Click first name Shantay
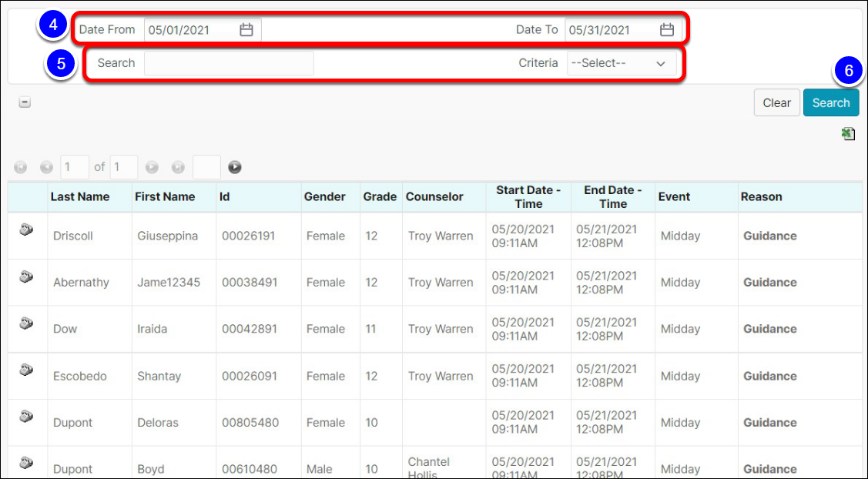Viewport: 868px width, 479px height. pyautogui.click(x=159, y=376)
